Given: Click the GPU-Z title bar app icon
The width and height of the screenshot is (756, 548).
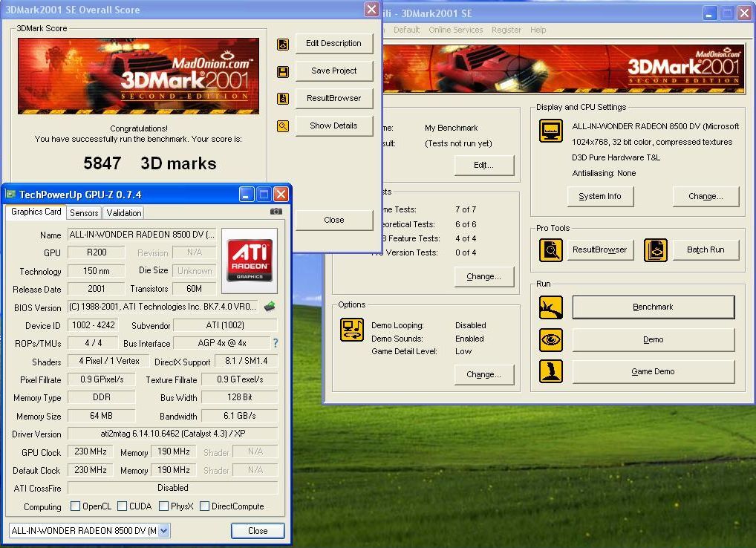Looking at the screenshot, I should (x=10, y=195).
